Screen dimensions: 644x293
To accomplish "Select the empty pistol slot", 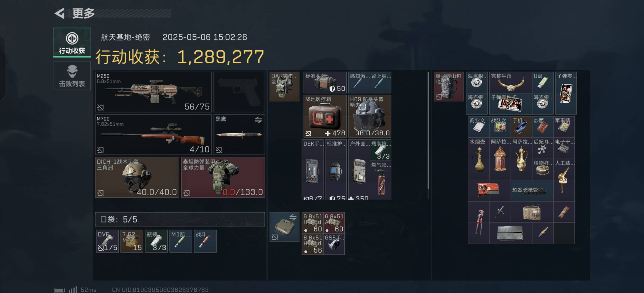I will tap(239, 92).
